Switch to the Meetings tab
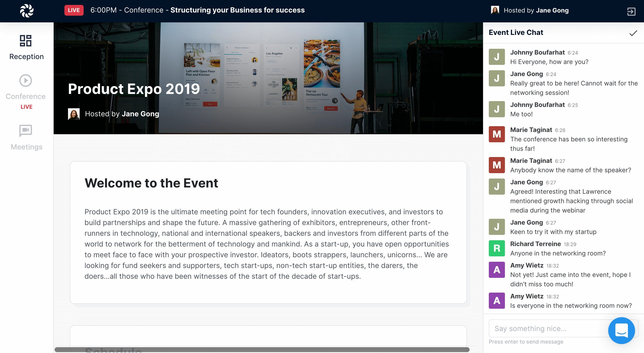Viewport: 644px width, 353px height. coord(27,147)
